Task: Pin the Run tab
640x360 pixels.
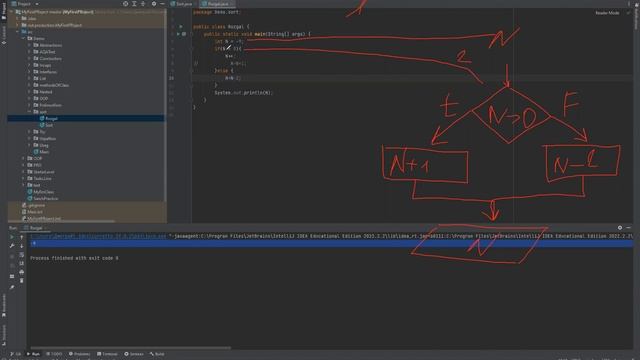Action: click(x=12, y=287)
